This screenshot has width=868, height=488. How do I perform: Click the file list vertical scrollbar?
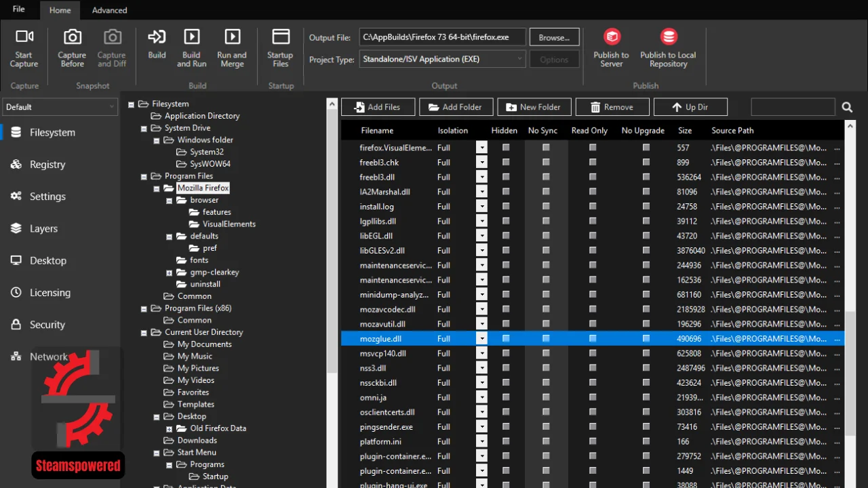[850, 373]
